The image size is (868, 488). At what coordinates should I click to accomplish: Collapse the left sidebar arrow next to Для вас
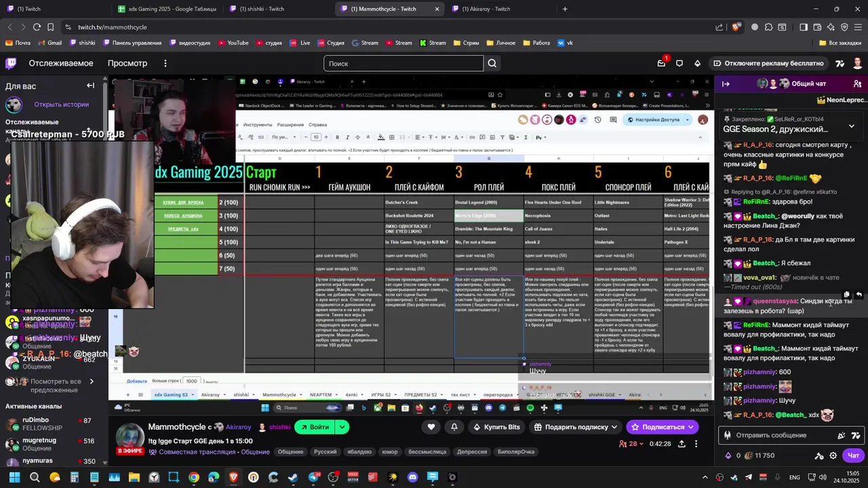[x=90, y=85]
